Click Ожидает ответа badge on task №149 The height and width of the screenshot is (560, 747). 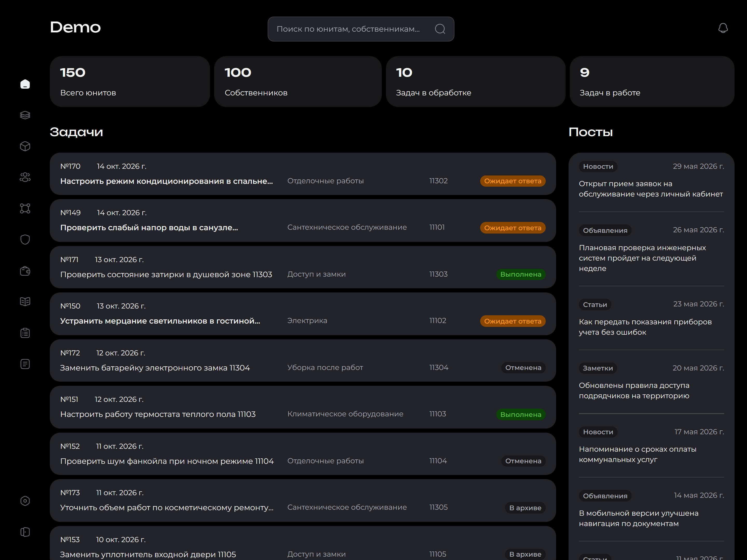coord(513,228)
